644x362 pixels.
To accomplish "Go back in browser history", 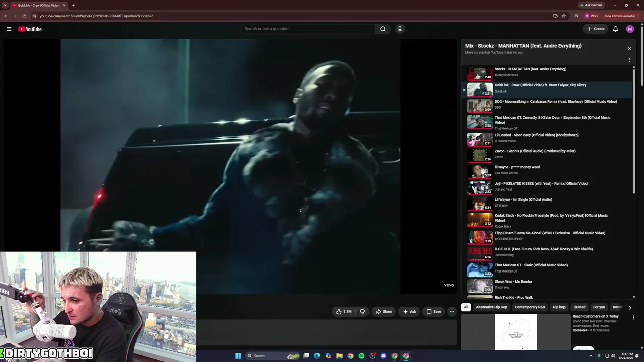I will 6,16.
